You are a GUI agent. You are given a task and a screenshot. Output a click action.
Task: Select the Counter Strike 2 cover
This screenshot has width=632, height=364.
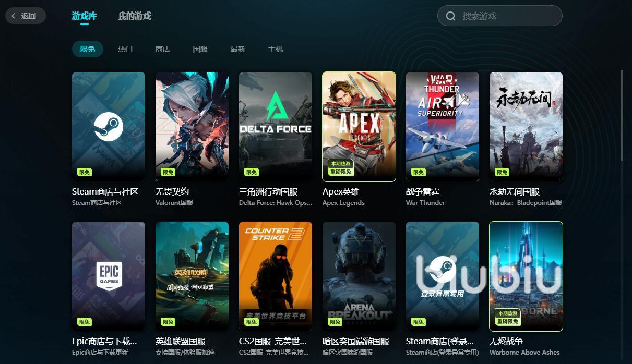[276, 276]
